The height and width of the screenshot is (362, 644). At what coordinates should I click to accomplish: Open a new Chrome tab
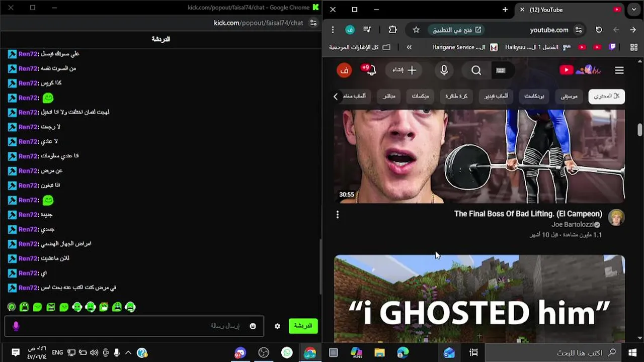pyautogui.click(x=505, y=10)
